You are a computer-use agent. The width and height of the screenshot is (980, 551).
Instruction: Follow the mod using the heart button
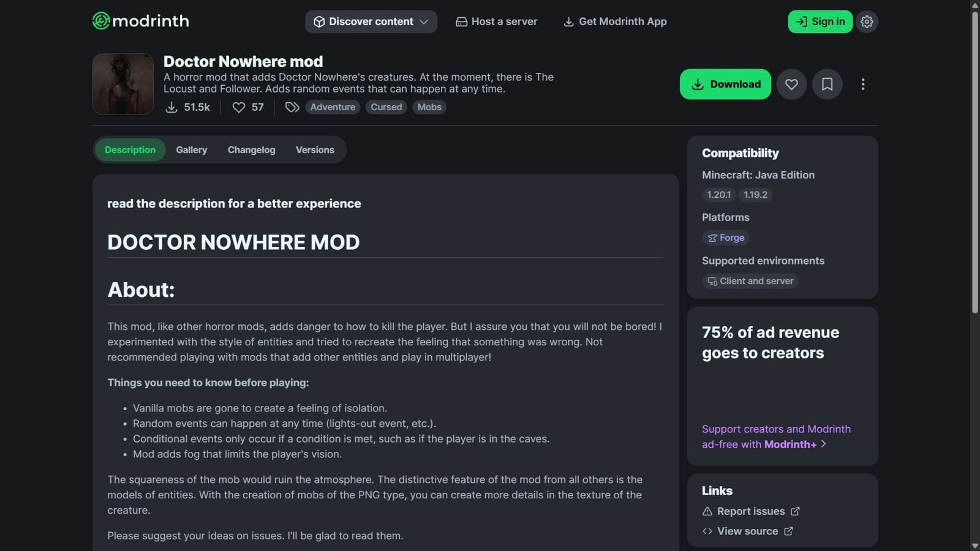click(x=791, y=84)
